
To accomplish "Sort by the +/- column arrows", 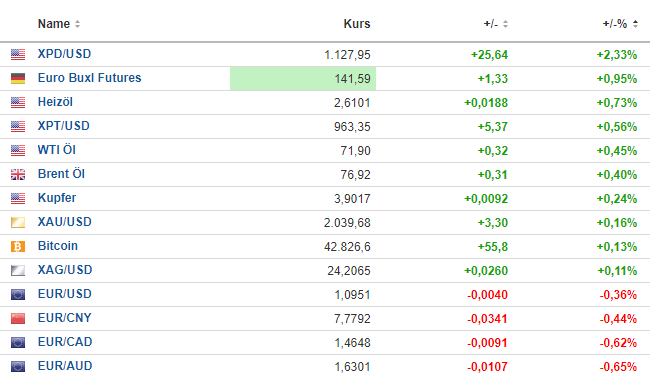I will click(x=505, y=24).
